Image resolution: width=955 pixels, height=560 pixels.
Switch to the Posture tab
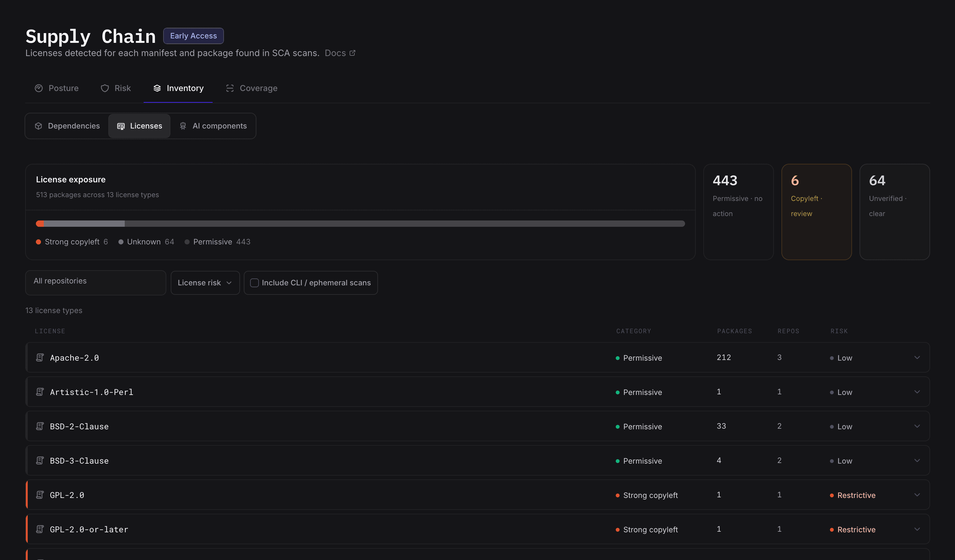click(x=56, y=88)
